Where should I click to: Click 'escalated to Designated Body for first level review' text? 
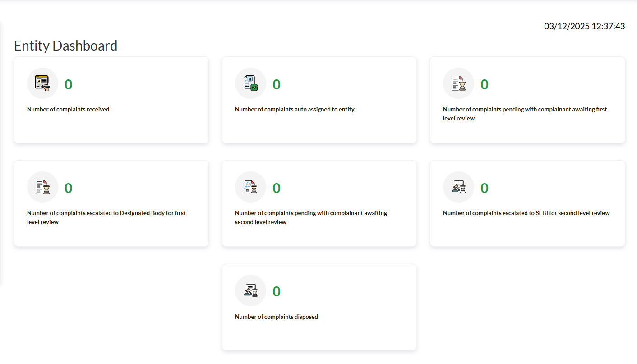click(106, 217)
